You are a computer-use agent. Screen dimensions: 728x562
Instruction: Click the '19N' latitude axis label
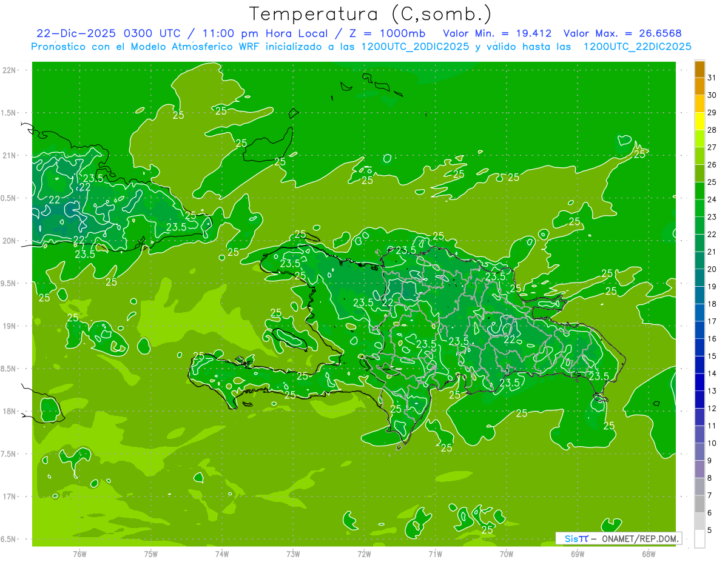(9, 326)
